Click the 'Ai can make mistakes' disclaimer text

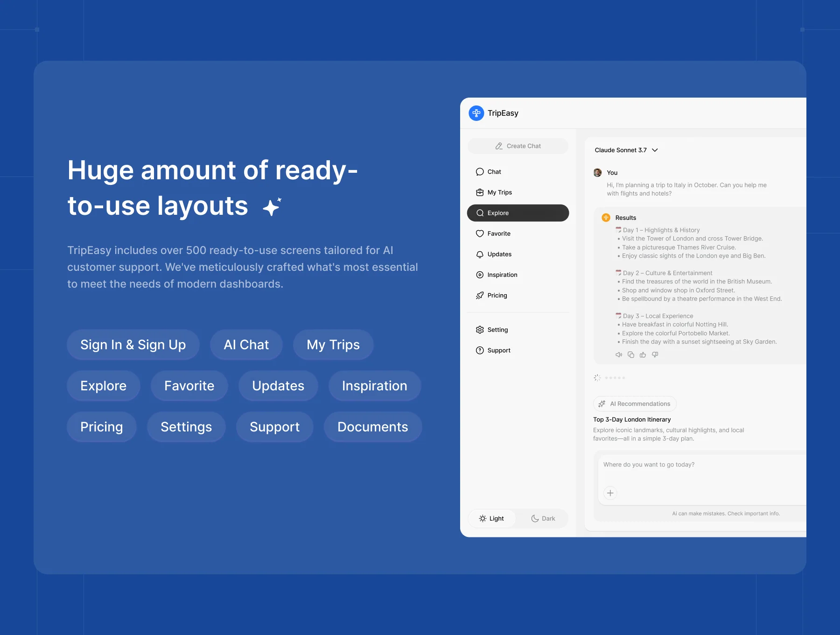pos(726,514)
